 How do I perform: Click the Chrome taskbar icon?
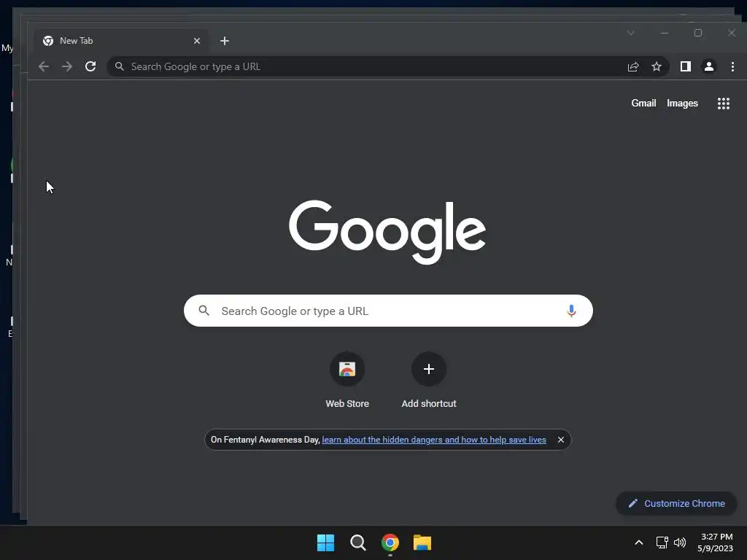coord(390,542)
